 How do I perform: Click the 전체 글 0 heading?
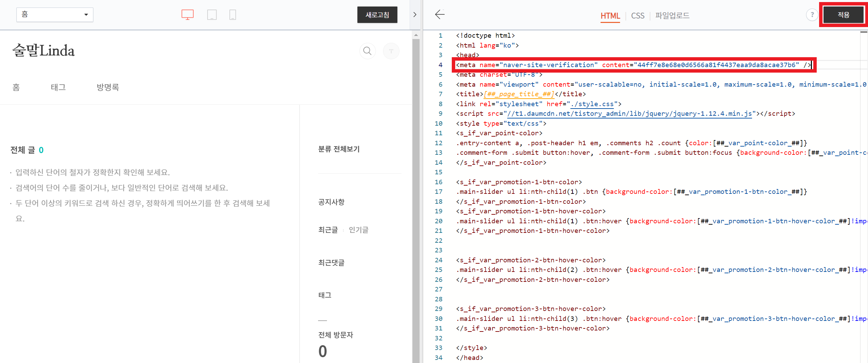tap(27, 150)
